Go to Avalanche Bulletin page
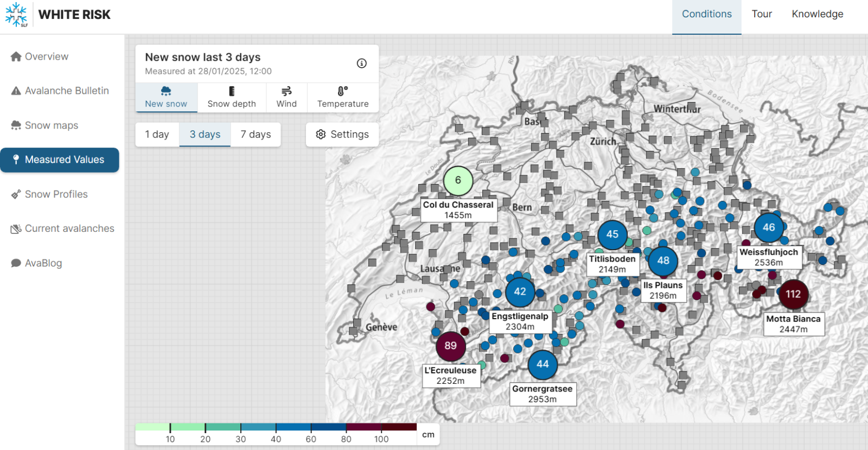Screen dimensions: 868x450 click(x=60, y=91)
